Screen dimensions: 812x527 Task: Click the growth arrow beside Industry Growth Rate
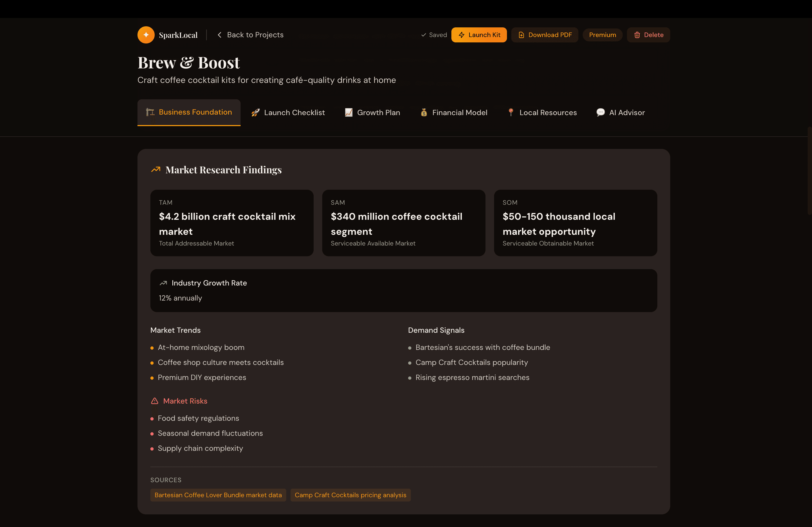(163, 283)
